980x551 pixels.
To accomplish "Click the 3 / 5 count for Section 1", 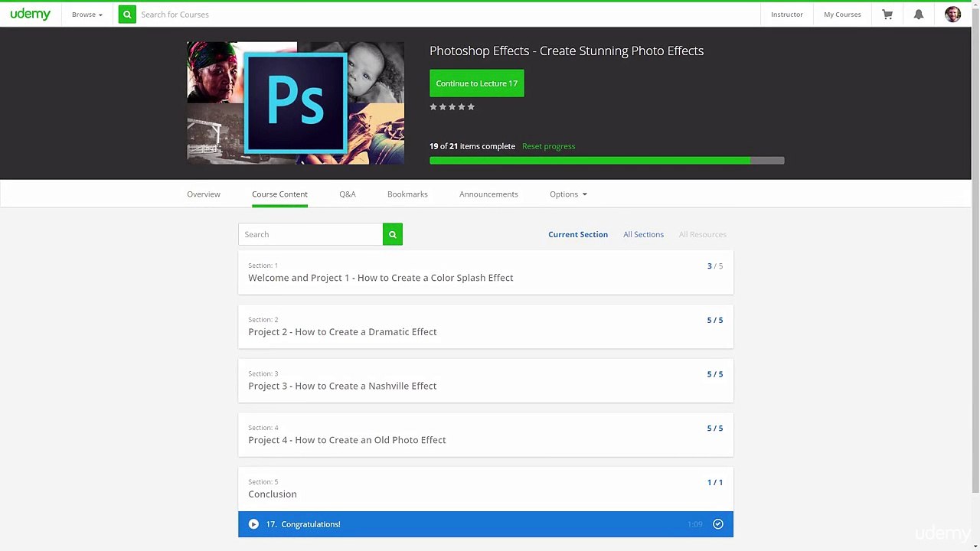I will (715, 266).
